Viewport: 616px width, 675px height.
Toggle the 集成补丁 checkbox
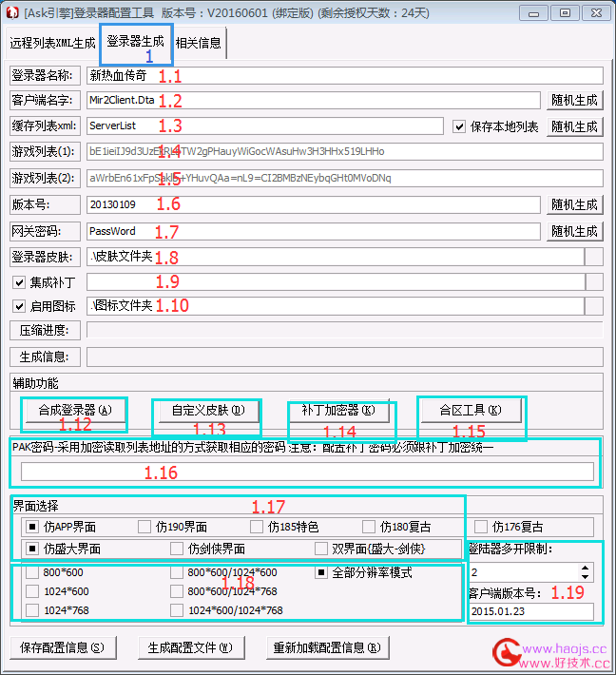19,282
